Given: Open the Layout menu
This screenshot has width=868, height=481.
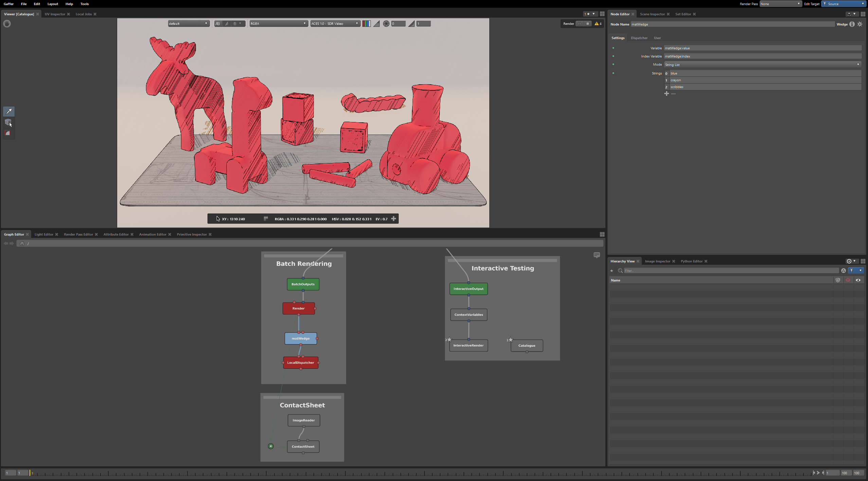Looking at the screenshot, I should coord(53,4).
